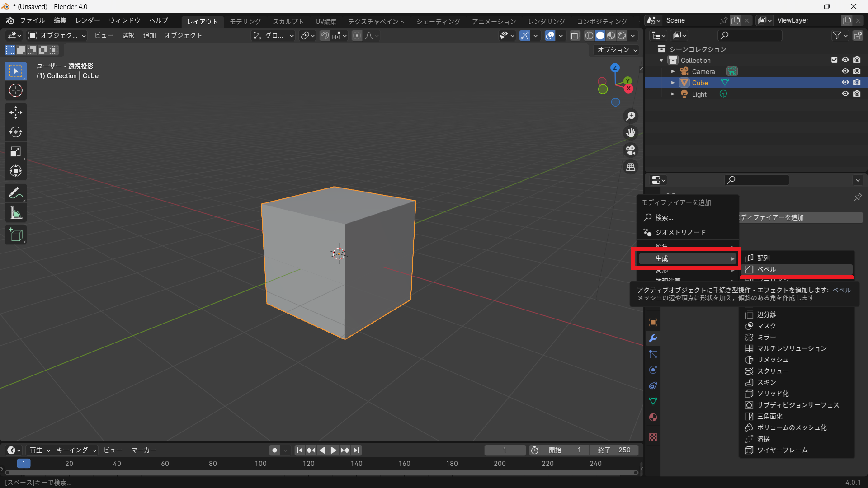Uncheck Collection exclude checkbox
Screen dimensions: 868x488
pyautogui.click(x=834, y=60)
